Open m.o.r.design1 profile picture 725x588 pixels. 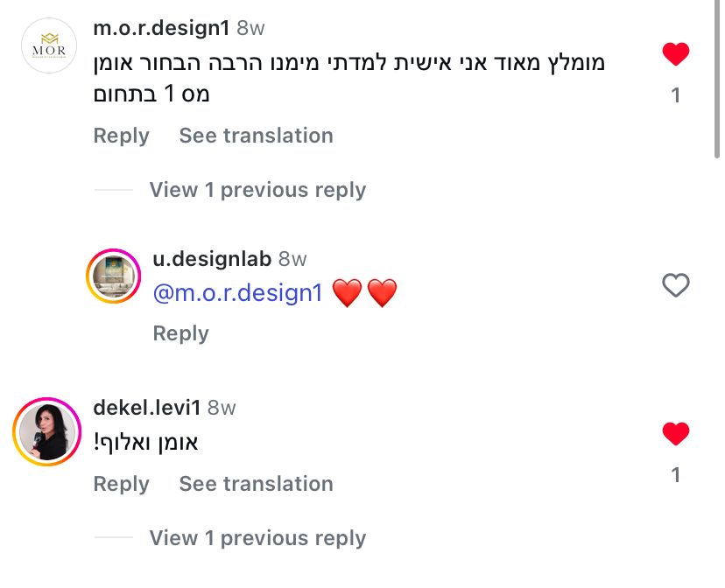pyautogui.click(x=49, y=45)
